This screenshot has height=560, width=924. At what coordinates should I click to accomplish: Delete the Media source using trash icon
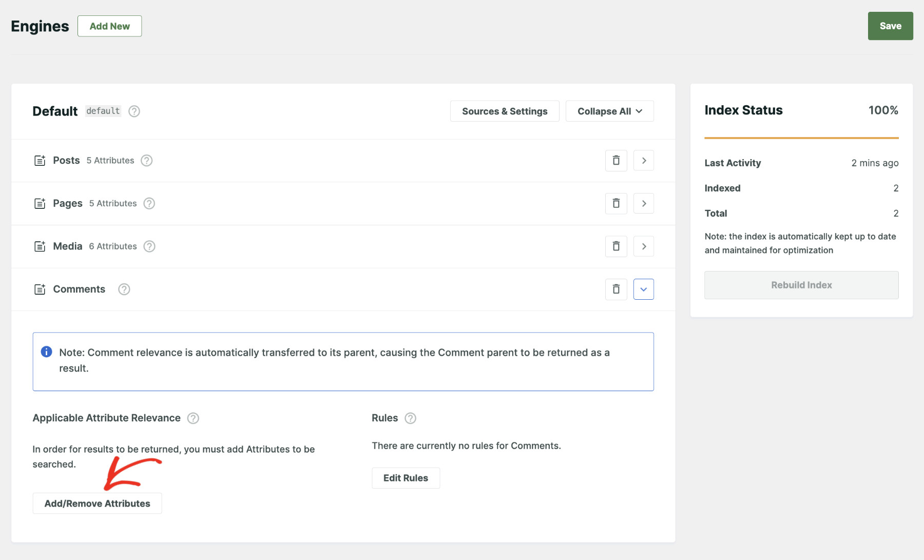(x=615, y=246)
